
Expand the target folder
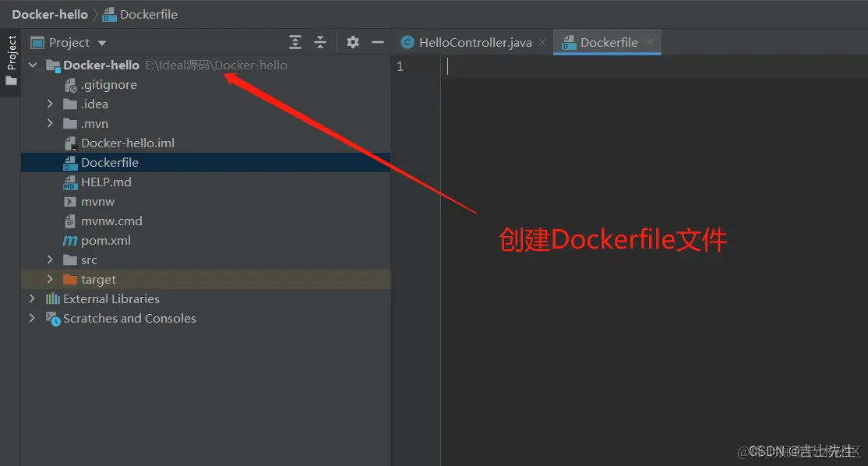pyautogui.click(x=50, y=279)
